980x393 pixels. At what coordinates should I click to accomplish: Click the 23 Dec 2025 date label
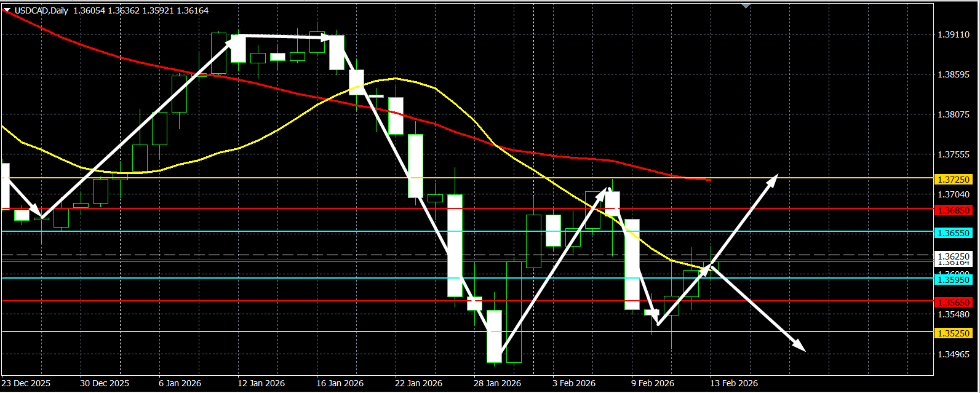(x=26, y=383)
